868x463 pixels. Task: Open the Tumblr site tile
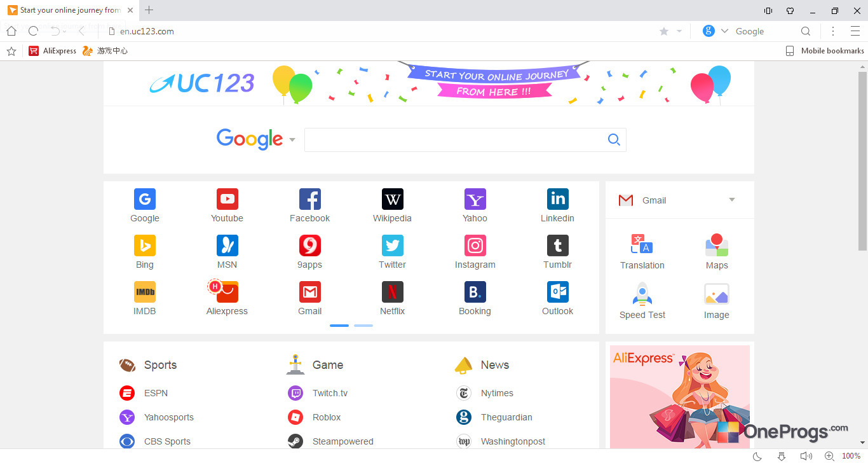[x=557, y=252]
